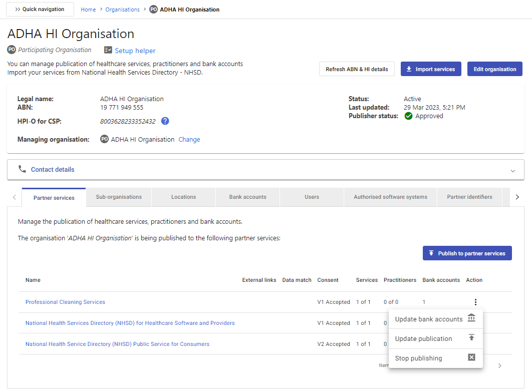Open the three-dot action menu for Professional Cleaning Services
This screenshot has width=532, height=392.
[475, 302]
